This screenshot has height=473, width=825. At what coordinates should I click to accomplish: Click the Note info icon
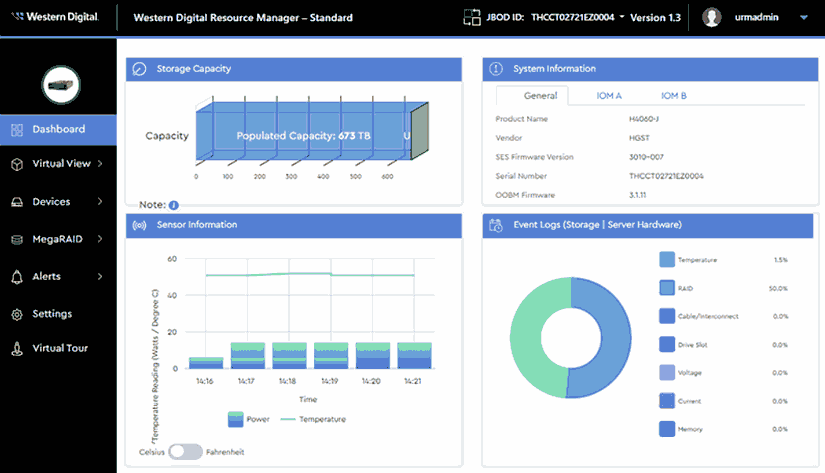174,205
